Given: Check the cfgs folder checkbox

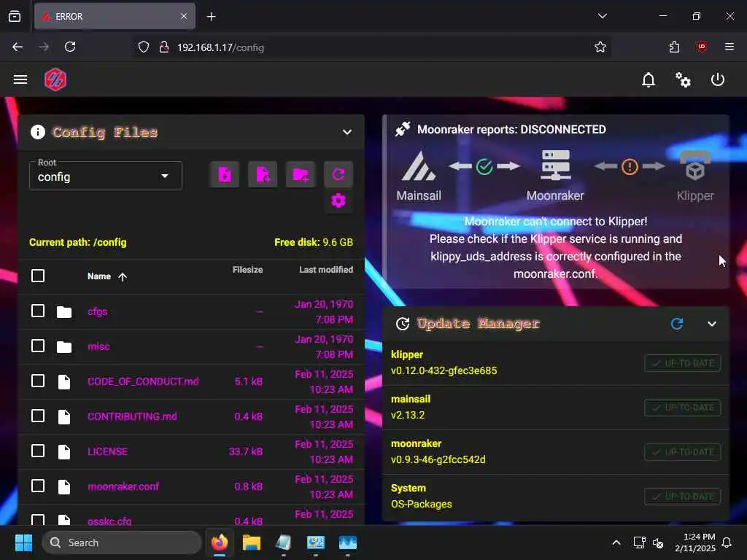Looking at the screenshot, I should [x=38, y=311].
